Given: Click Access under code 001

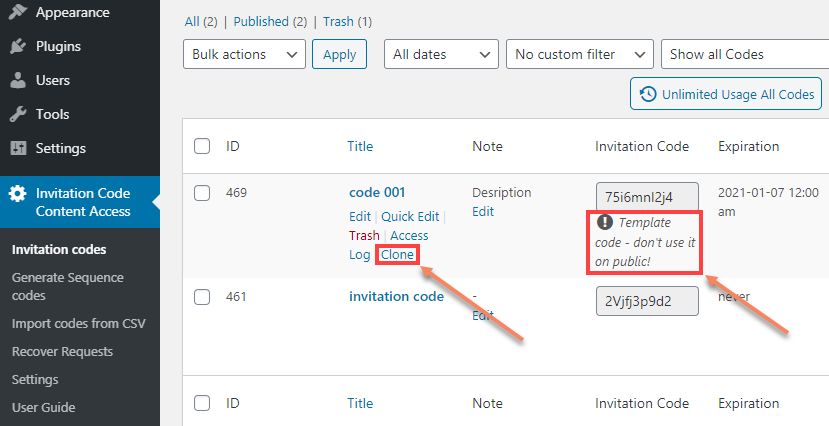Looking at the screenshot, I should (x=409, y=236).
